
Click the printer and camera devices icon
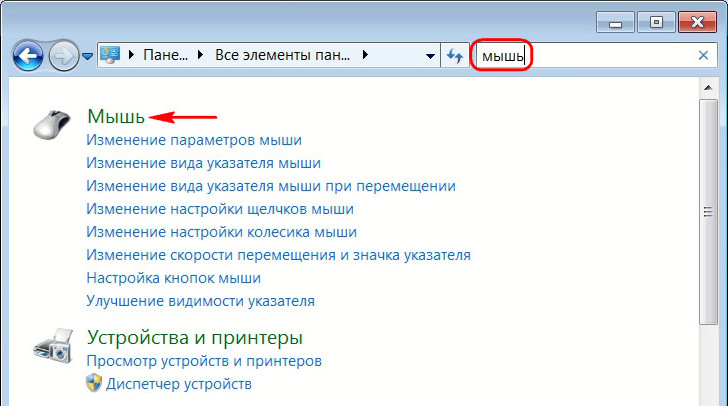coord(53,346)
